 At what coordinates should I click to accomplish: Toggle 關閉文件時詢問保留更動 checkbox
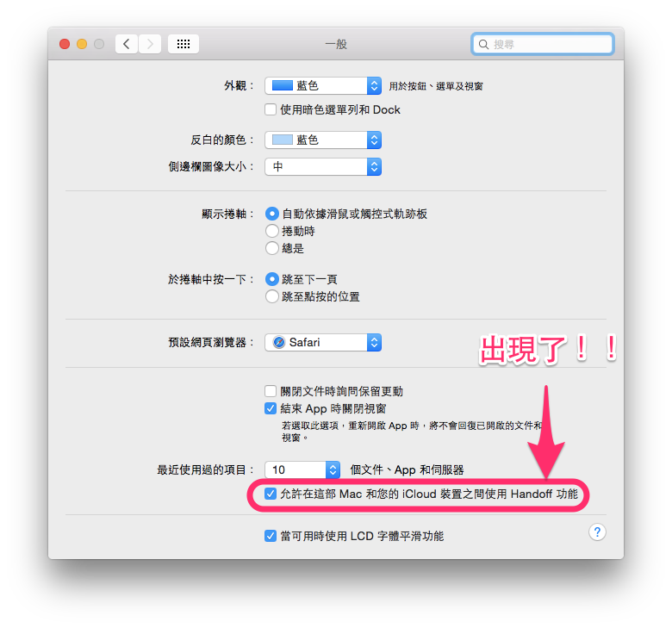[271, 391]
